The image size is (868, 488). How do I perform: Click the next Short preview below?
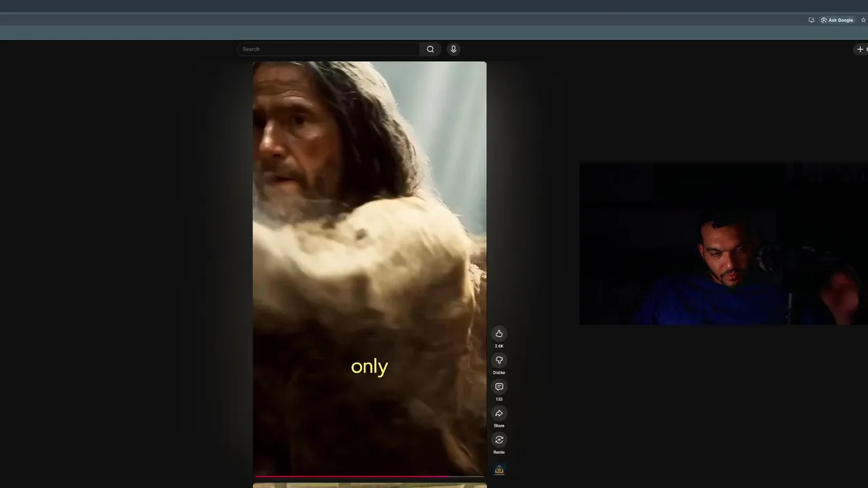370,485
